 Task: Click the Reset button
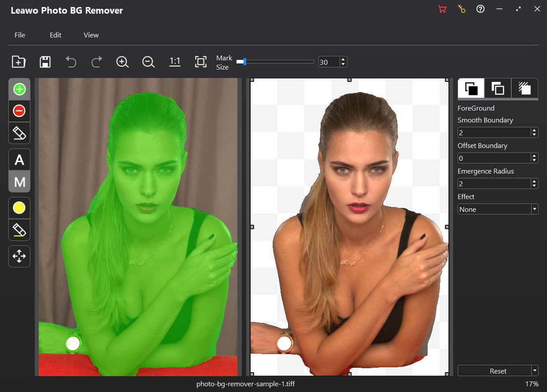point(498,371)
